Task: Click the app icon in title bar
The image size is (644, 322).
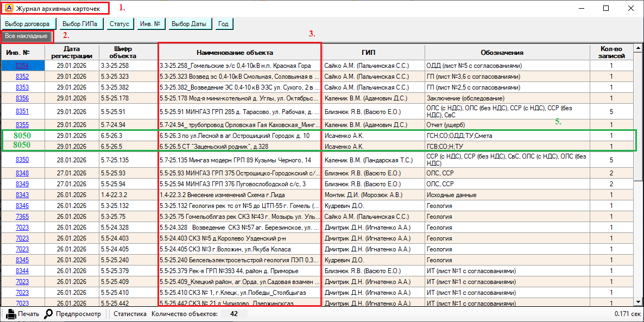Action: (x=9, y=9)
